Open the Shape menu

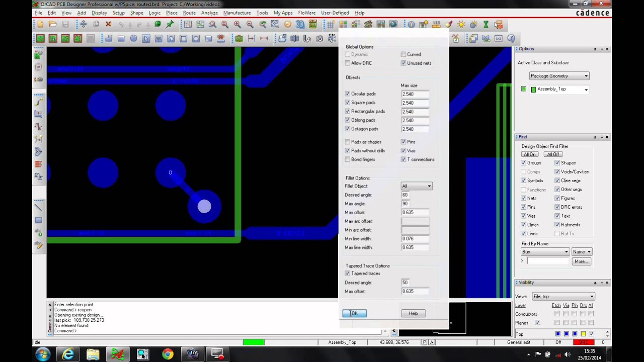click(x=136, y=13)
